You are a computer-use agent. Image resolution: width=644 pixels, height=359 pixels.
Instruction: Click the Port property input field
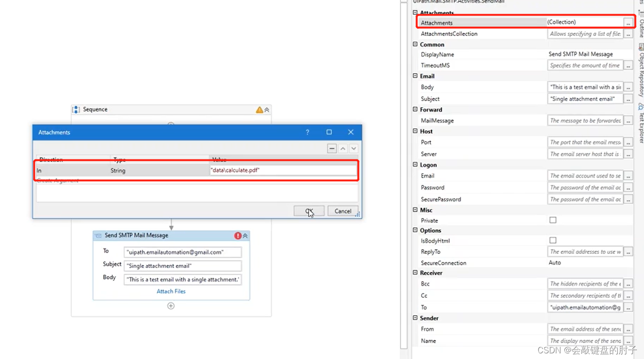(585, 142)
